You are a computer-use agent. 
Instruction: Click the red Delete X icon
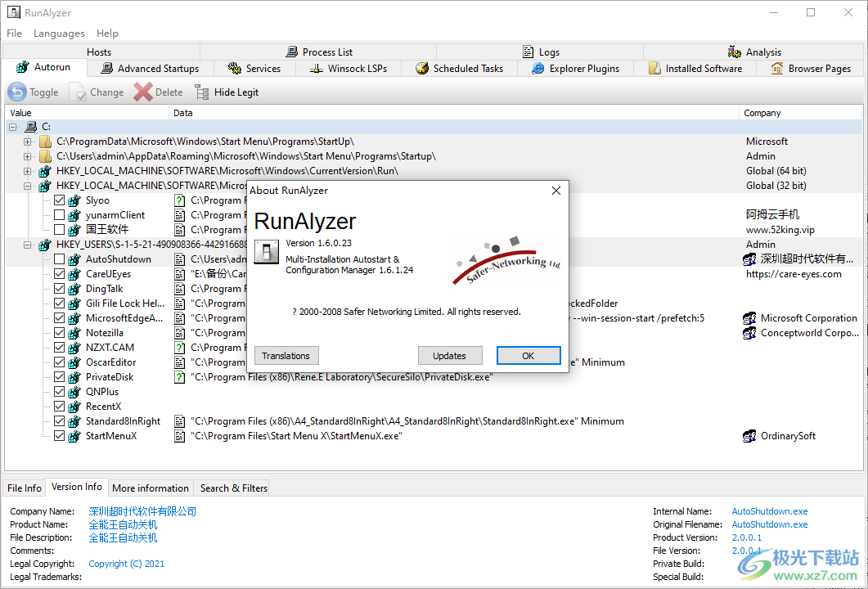(141, 92)
